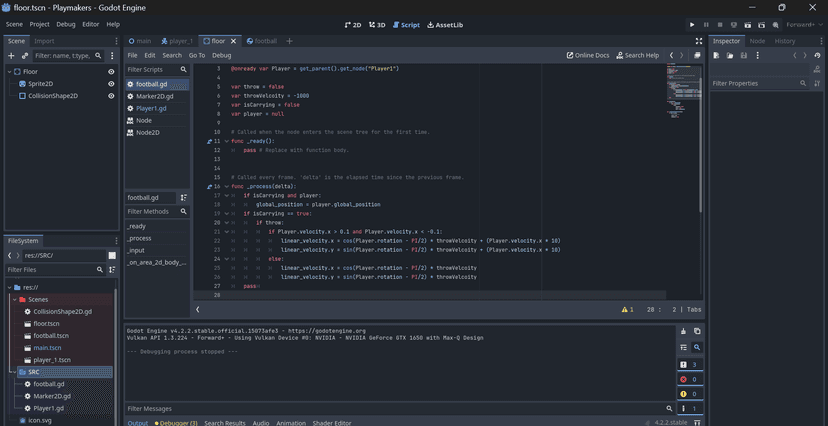Open the Forward+ renderer dropdown
This screenshot has width=828, height=426.
802,24
